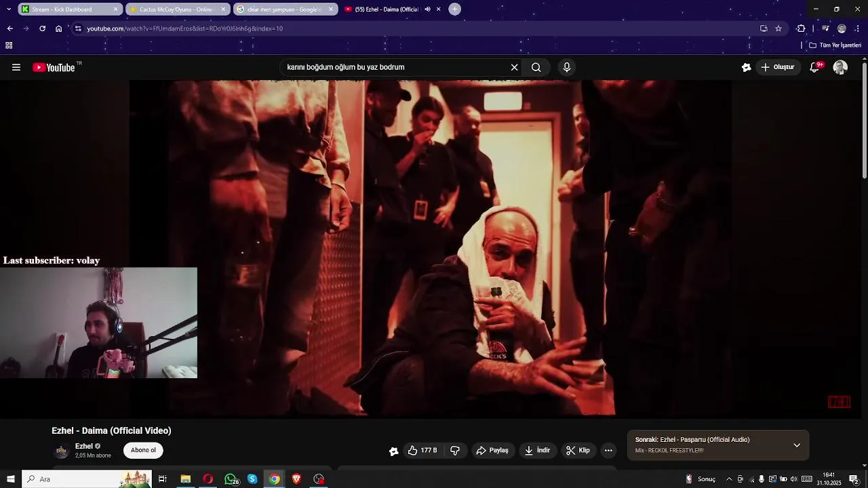Image resolution: width=868 pixels, height=488 pixels.
Task: Open the notifications bell
Action: (x=815, y=67)
